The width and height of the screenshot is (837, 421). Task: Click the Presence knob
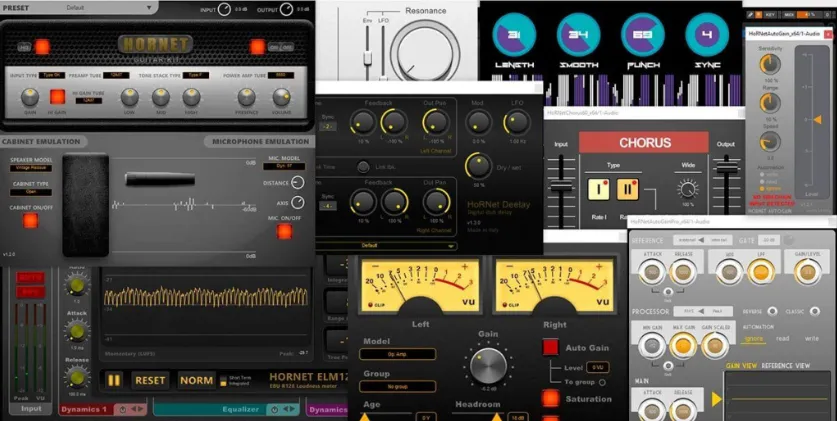(246, 97)
